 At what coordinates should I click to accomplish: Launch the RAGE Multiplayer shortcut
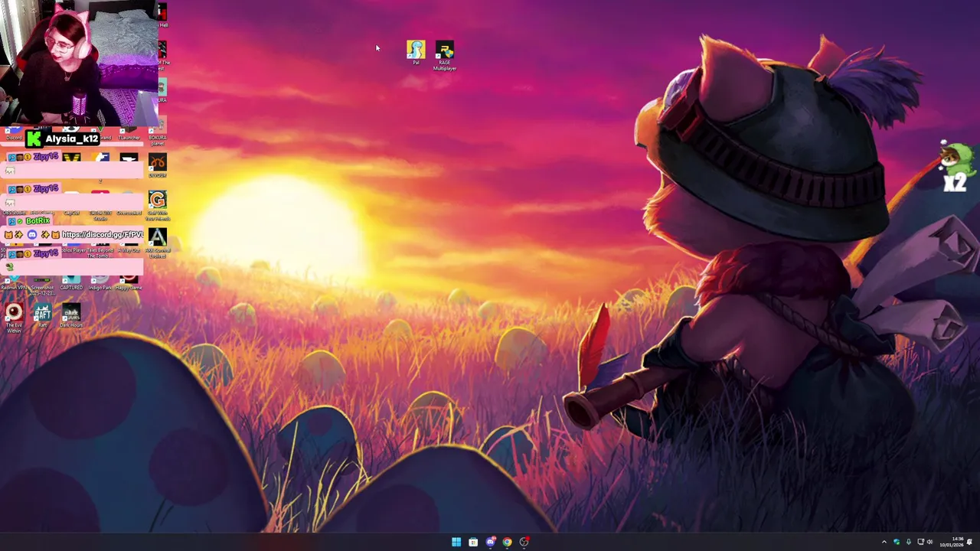[x=445, y=55]
